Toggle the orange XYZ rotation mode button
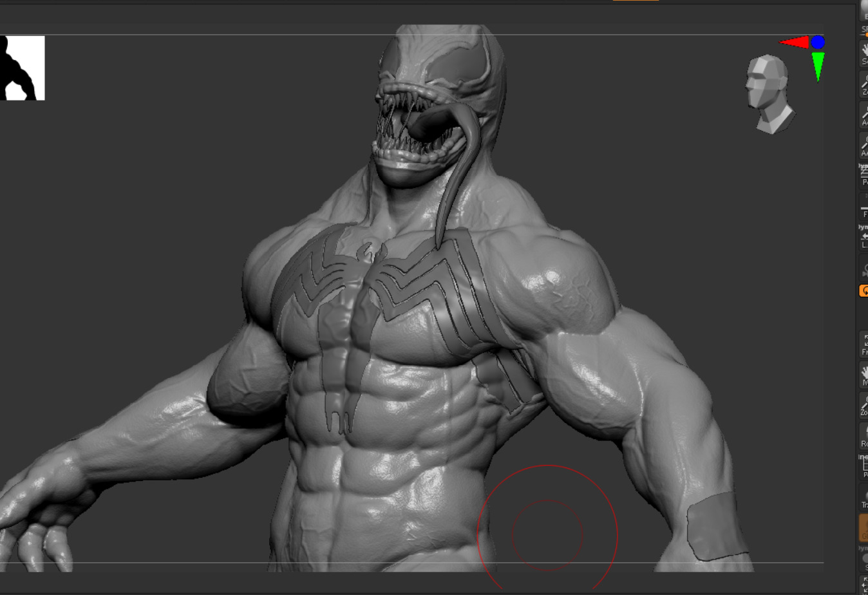 (864, 291)
